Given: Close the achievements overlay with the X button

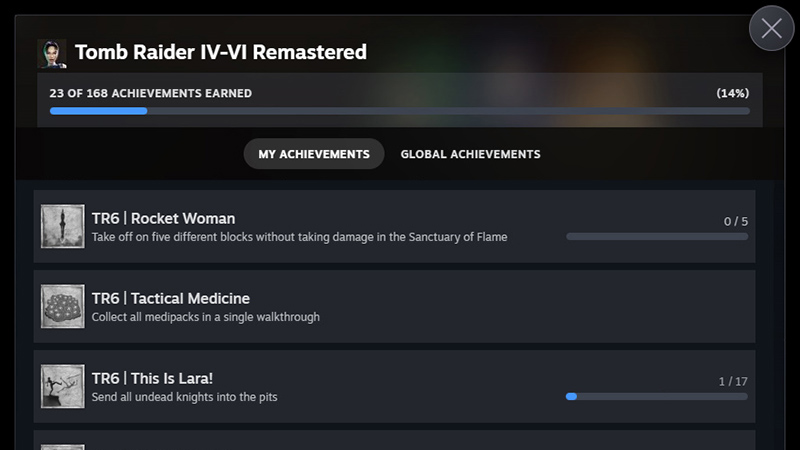Looking at the screenshot, I should click(771, 29).
